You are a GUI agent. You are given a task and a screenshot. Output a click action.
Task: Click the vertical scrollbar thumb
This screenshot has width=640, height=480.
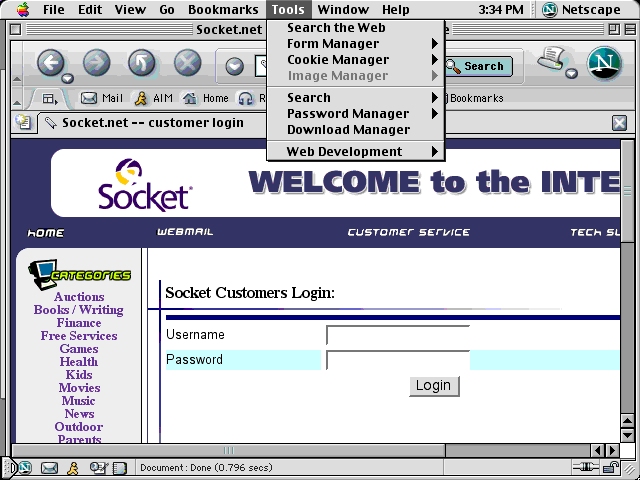pyautogui.click(x=627, y=192)
